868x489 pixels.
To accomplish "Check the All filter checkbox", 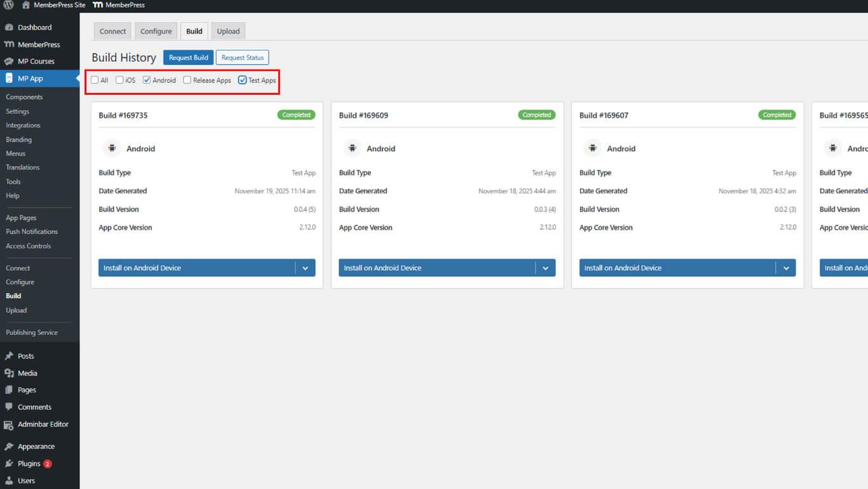I will (95, 80).
